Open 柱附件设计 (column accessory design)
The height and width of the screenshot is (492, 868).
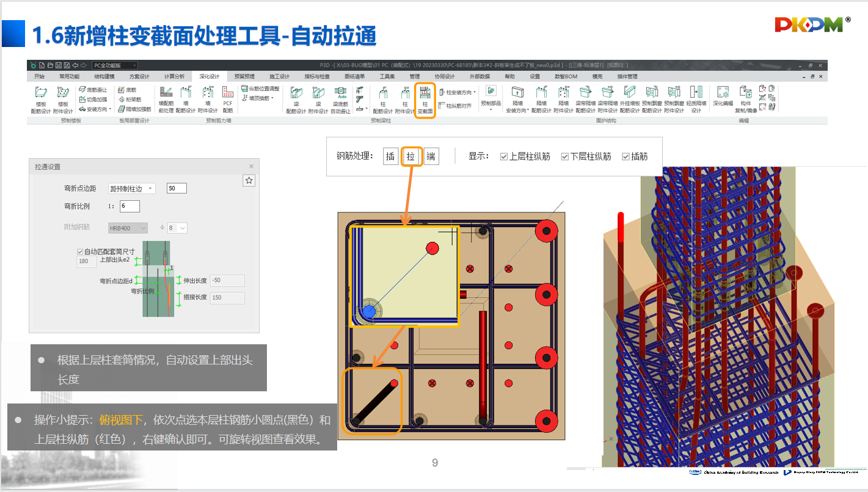404,99
